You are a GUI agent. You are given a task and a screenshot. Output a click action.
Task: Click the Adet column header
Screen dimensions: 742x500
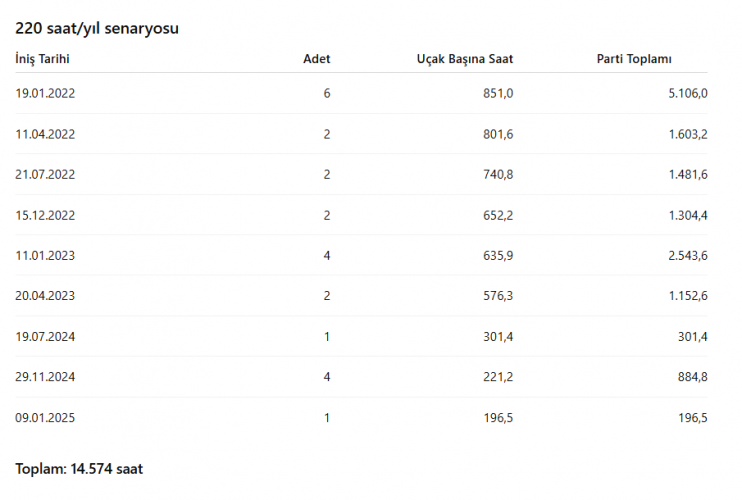tap(317, 59)
